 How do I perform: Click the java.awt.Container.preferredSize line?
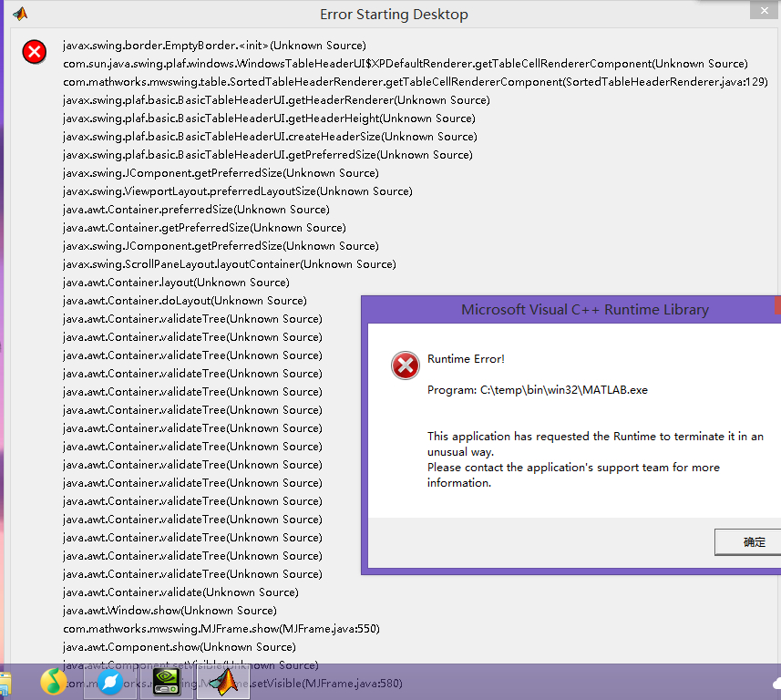click(x=196, y=210)
